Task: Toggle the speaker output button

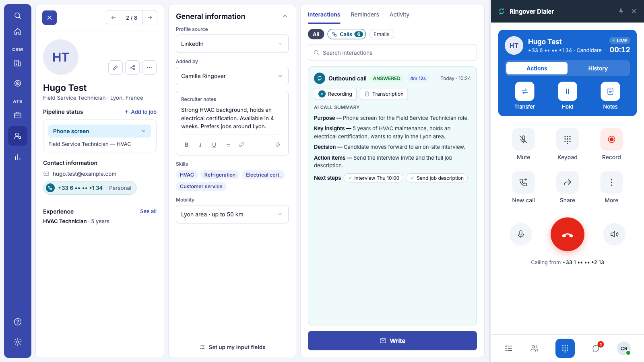Action: (x=614, y=234)
